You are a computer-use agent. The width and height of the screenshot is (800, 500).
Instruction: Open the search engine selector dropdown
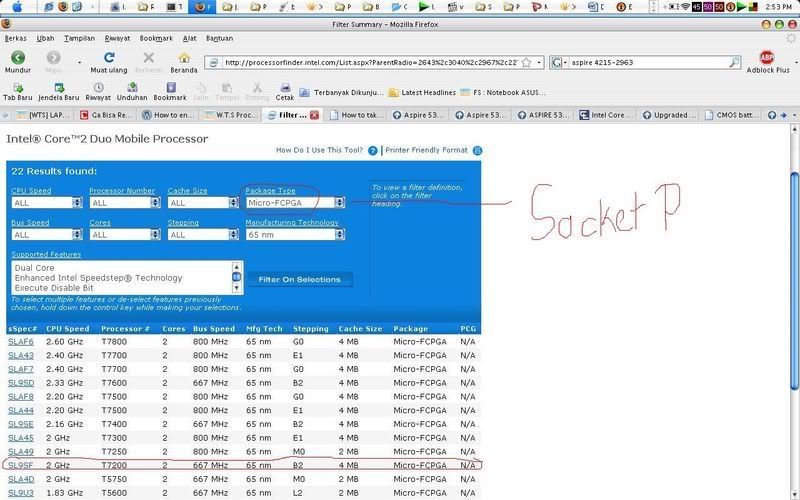[559, 62]
